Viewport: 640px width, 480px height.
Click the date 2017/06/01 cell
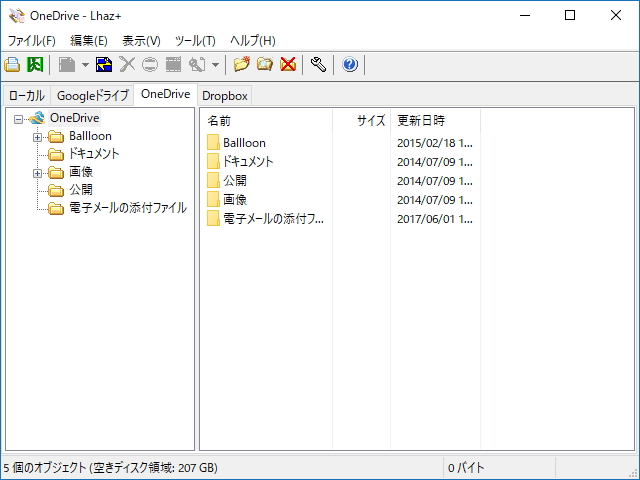tap(435, 219)
